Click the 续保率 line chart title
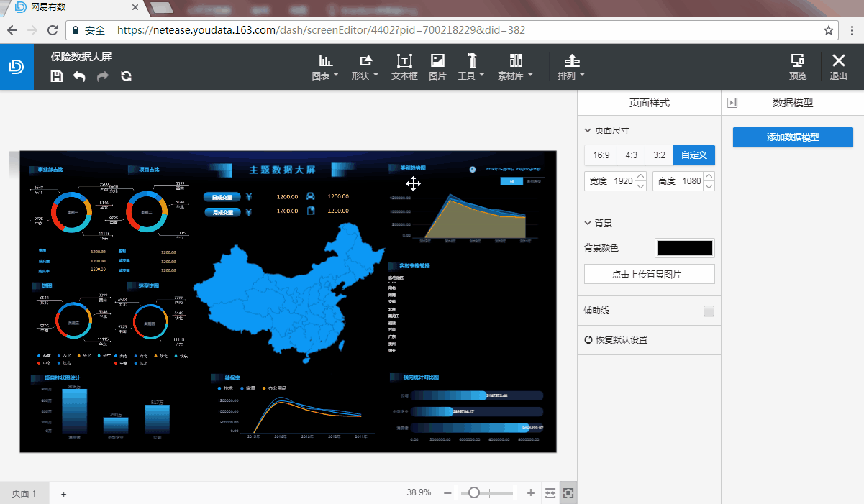Screen dimensions: 864x504 point(232,377)
